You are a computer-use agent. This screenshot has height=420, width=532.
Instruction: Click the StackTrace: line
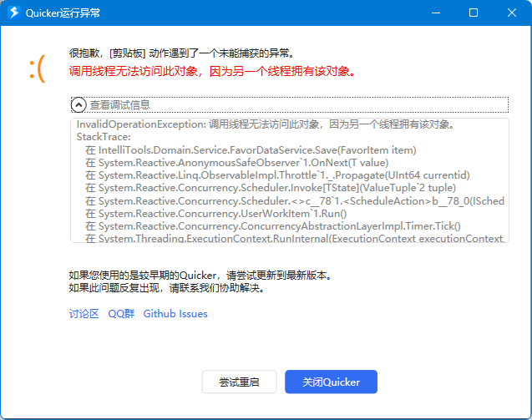pyautogui.click(x=104, y=137)
